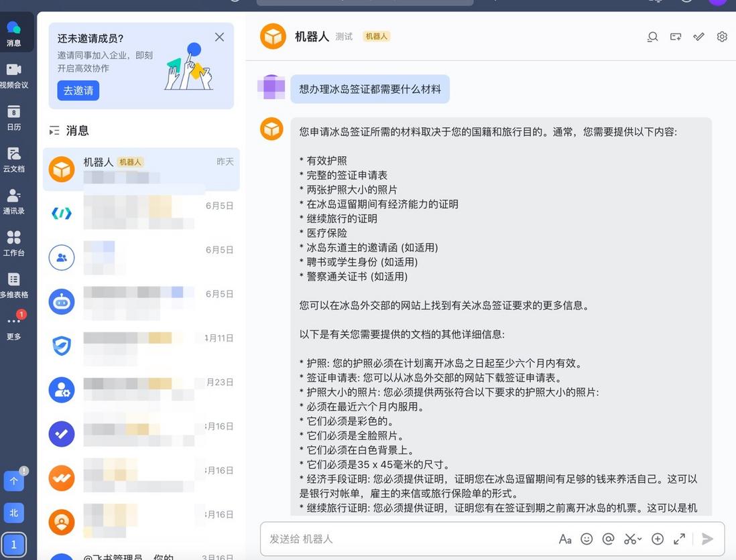
Task: Close the 还未邀请成员 invite banner
Action: click(219, 37)
